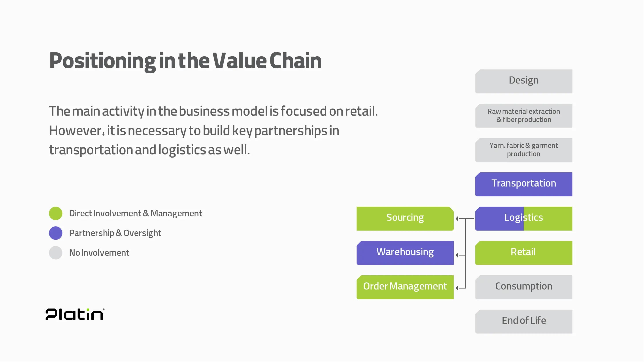Select the Raw material extraction box

[523, 116]
